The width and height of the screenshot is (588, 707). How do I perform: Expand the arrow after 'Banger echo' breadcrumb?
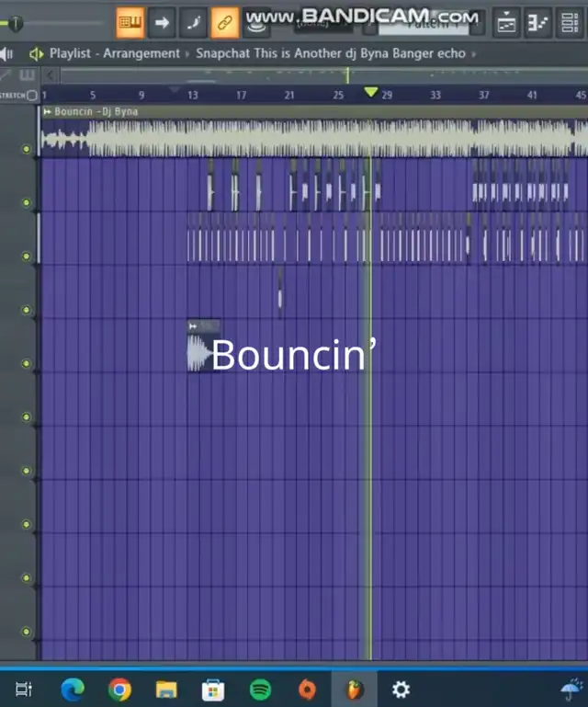474,54
